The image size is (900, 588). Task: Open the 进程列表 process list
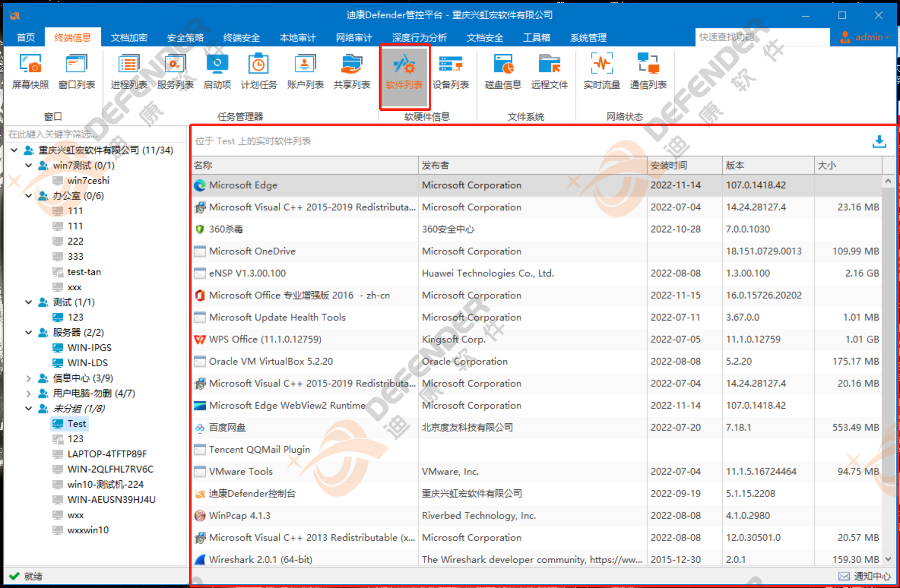tap(129, 71)
